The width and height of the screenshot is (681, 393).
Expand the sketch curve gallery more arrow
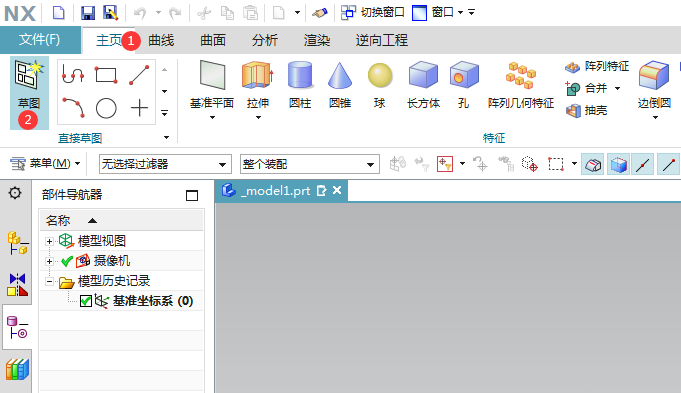[x=165, y=113]
